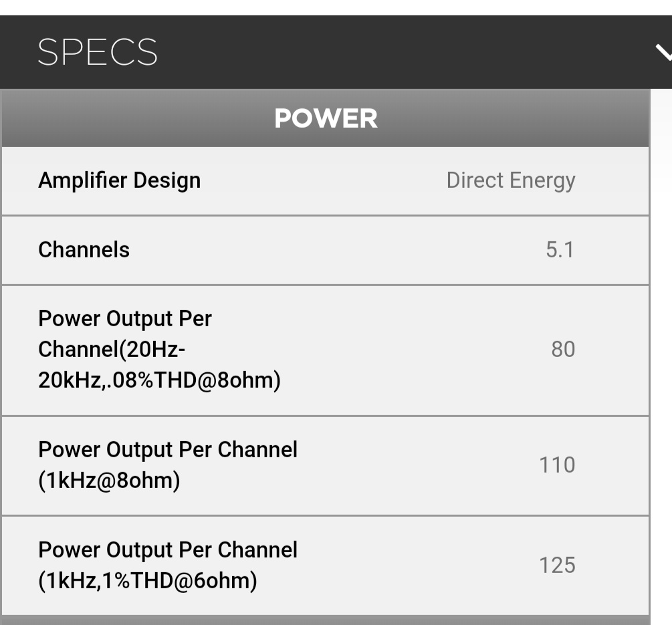
Task: Click the Channels row label
Action: tap(84, 250)
